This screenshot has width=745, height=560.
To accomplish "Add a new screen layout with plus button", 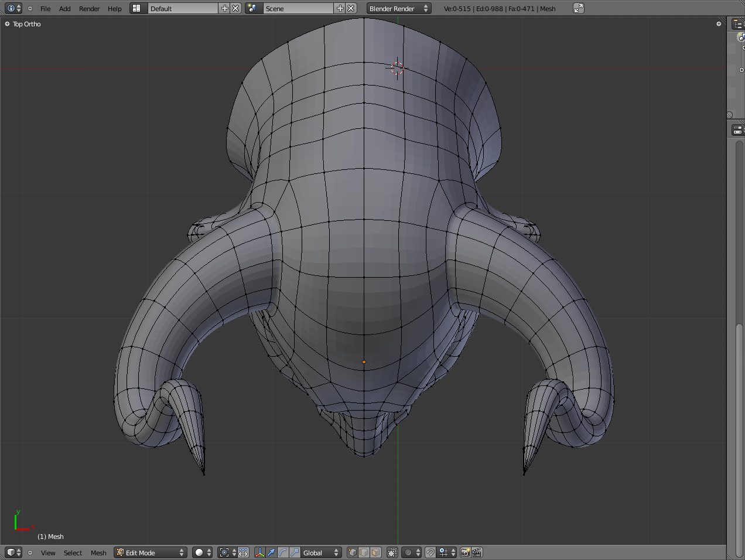I will coord(224,8).
